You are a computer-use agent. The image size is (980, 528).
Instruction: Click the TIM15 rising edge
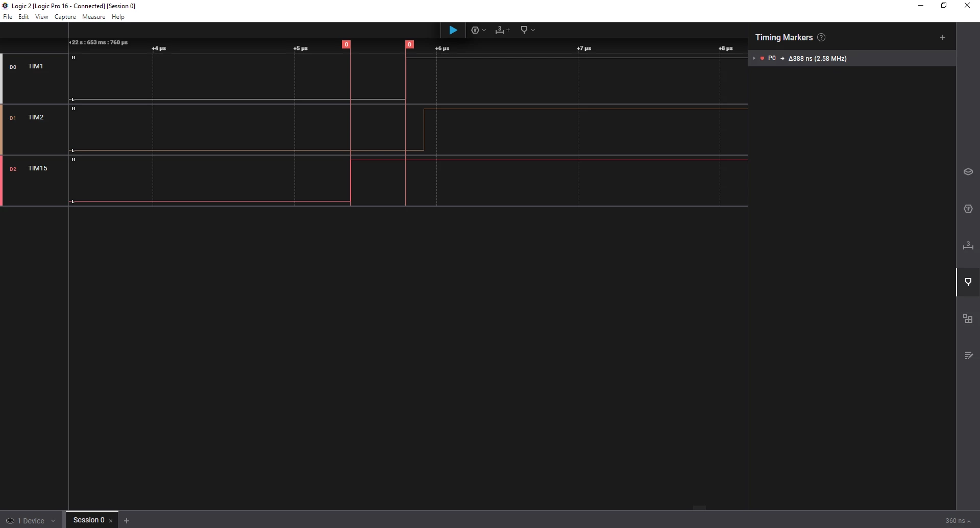pos(351,181)
